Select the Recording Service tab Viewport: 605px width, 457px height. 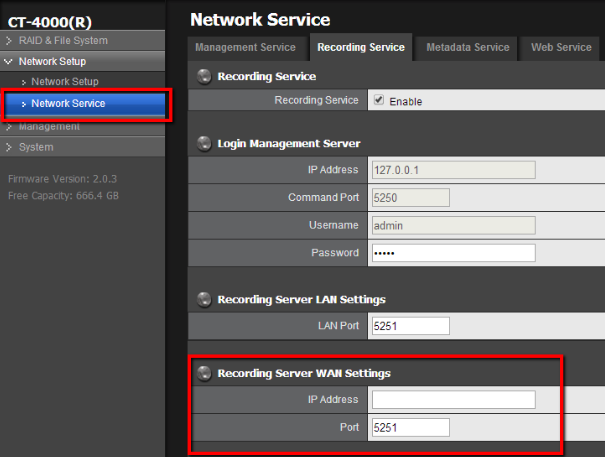(x=360, y=47)
